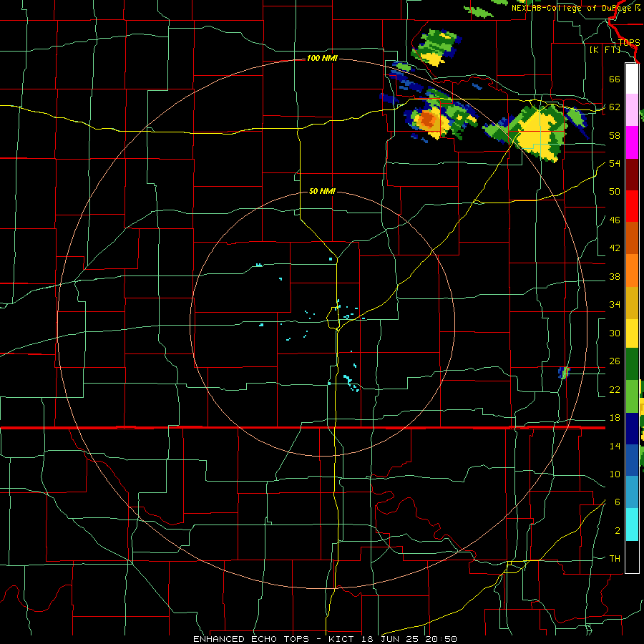The width and height of the screenshot is (644, 644).
Task: Select the bright red 46-50 kft legend swatch
Action: 632,206
